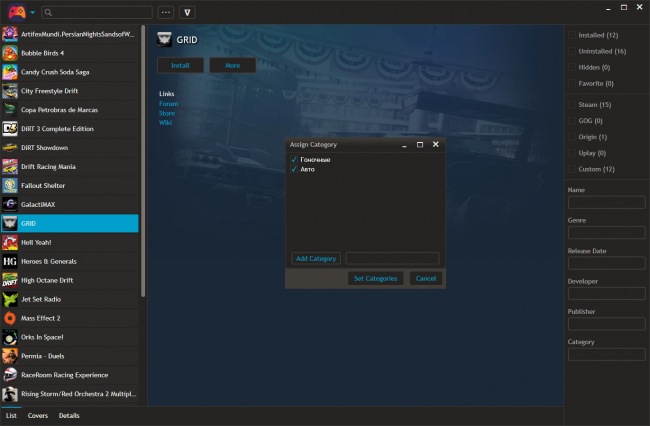Select DiRT Showdown game icon
Image resolution: width=650 pixels, height=426 pixels.
click(x=10, y=148)
